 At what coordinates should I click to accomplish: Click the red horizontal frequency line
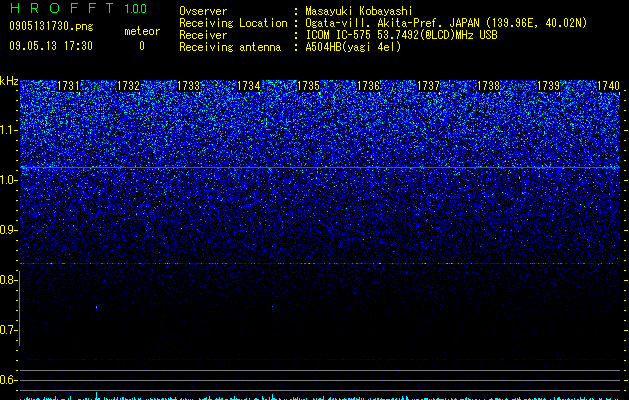click(320, 167)
